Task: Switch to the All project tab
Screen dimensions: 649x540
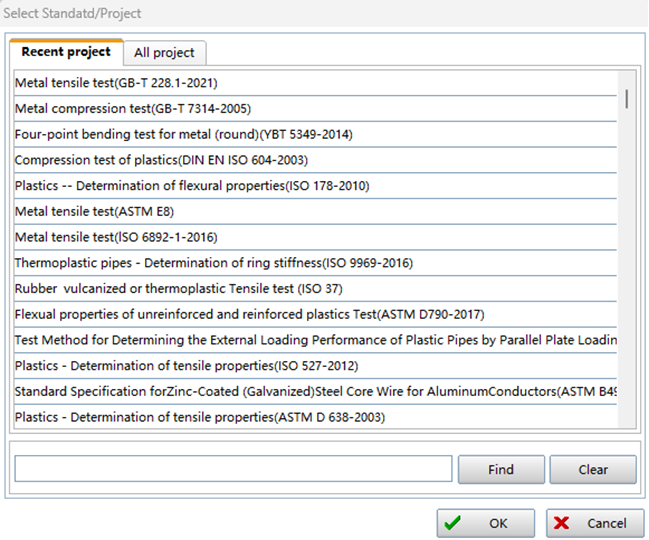Action: 166,53
